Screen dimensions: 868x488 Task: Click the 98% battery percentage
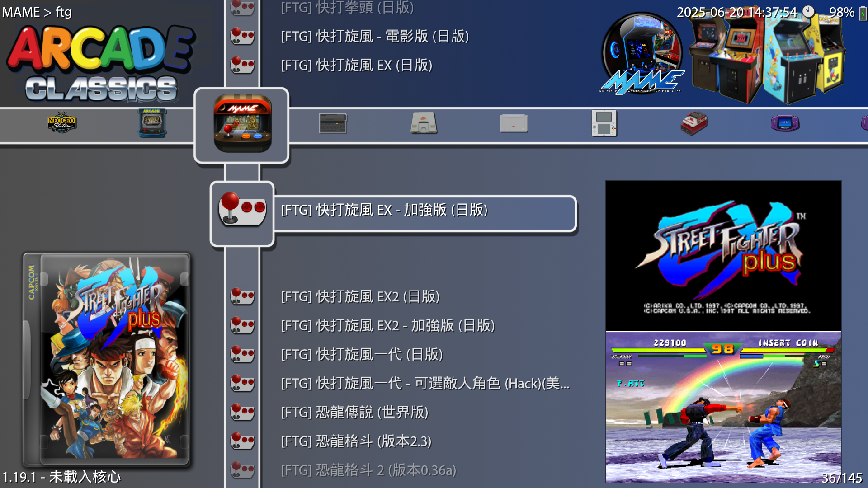[842, 12]
